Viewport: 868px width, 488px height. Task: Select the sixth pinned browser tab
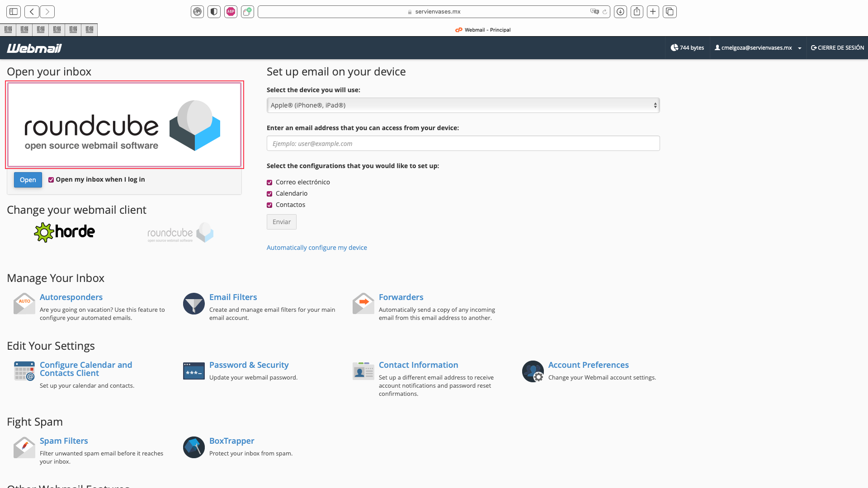point(90,30)
